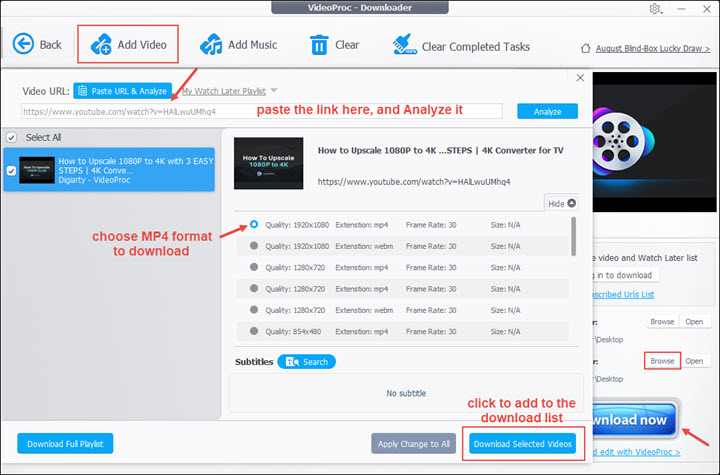Click Download Selected Videos
The image size is (720, 475).
click(x=523, y=443)
